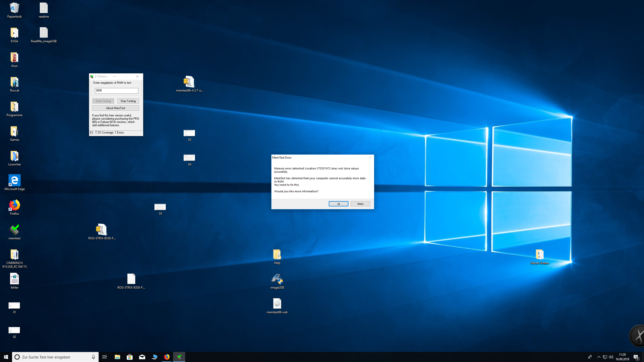Click the megabytes of RAM input field
This screenshot has height=362, width=644.
[x=116, y=90]
